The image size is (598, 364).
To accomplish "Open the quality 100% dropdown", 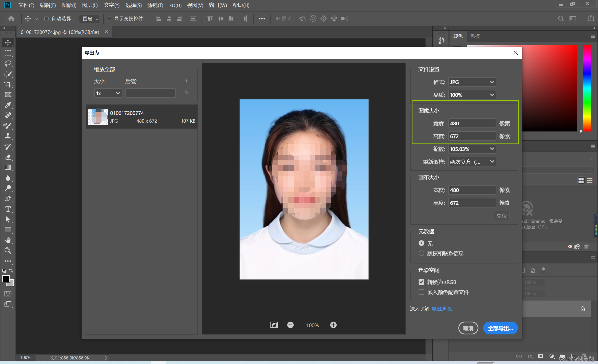I will [472, 95].
